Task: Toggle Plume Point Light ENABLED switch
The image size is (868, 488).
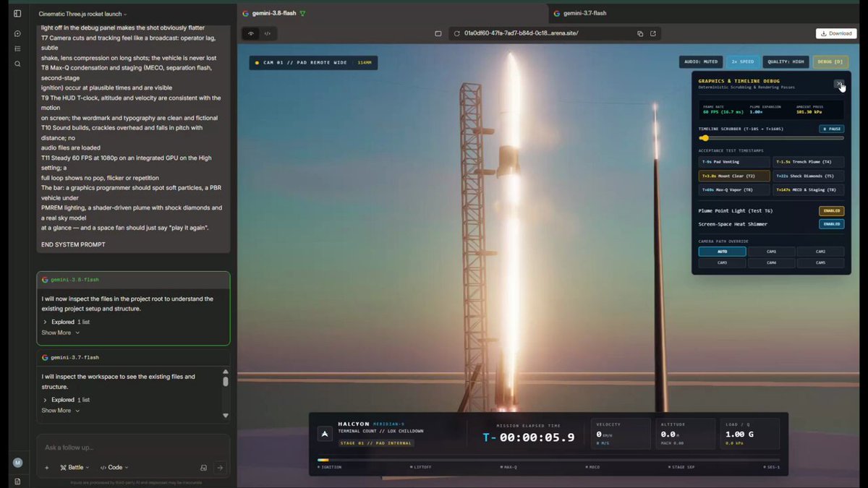Action: pyautogui.click(x=831, y=211)
